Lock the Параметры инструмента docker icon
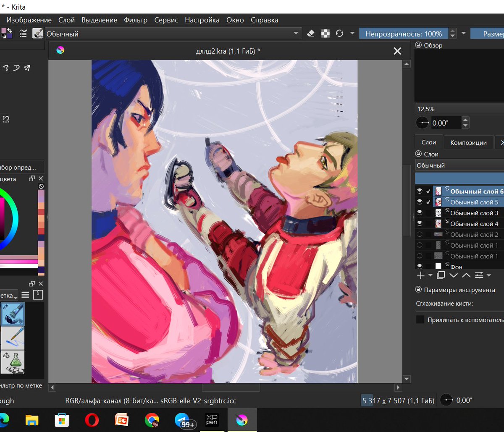The width and height of the screenshot is (504, 432). [x=418, y=290]
